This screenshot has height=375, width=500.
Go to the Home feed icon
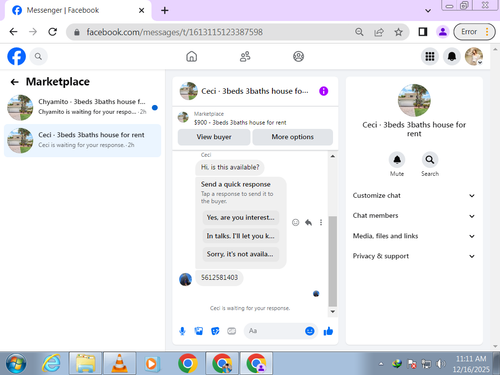coord(191,56)
